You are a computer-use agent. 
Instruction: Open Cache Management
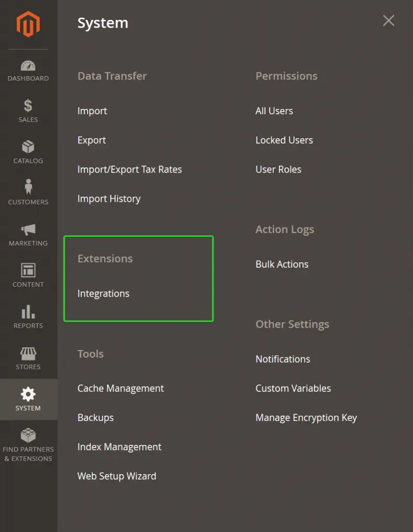click(120, 389)
